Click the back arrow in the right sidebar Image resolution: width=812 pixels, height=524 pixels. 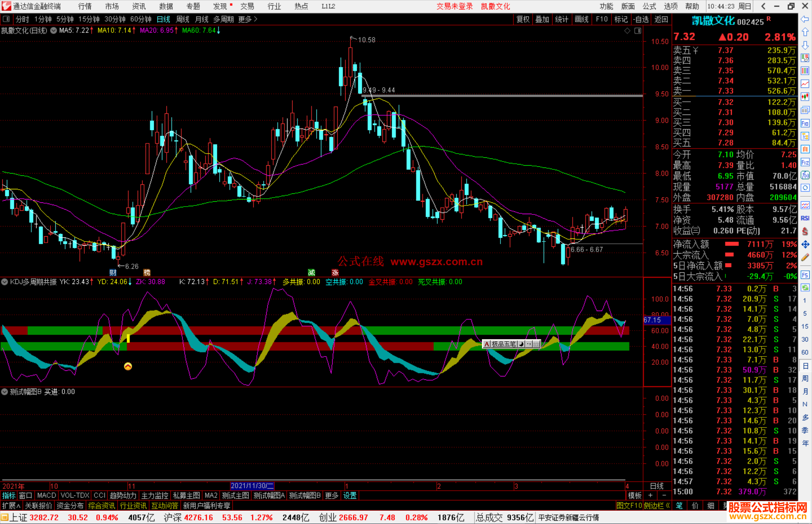point(805,19)
